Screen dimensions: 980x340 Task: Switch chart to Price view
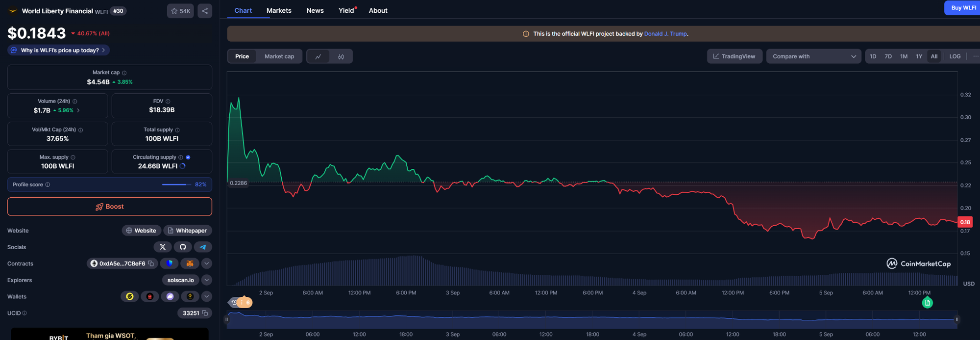(242, 56)
